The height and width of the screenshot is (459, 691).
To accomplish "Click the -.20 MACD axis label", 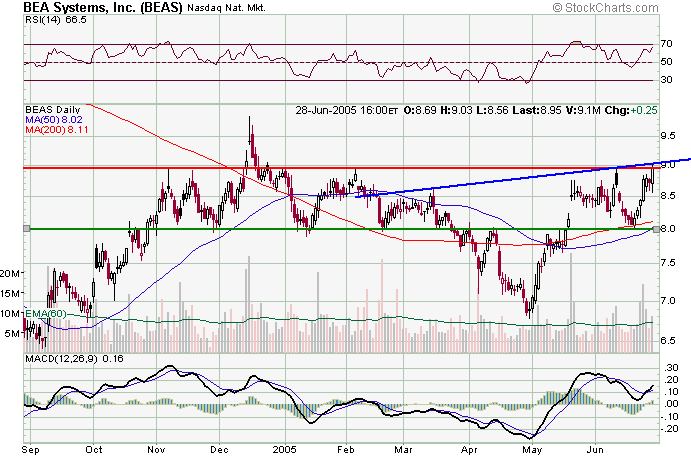I will (670, 429).
